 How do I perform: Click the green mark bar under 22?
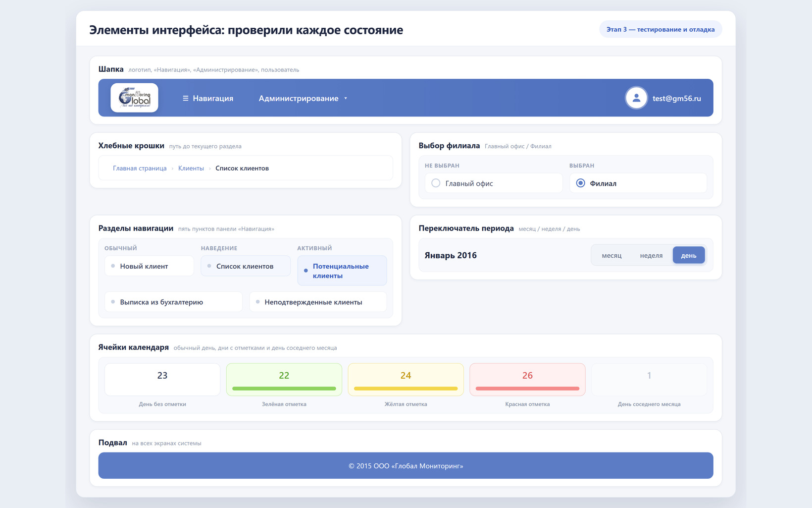[x=284, y=389]
